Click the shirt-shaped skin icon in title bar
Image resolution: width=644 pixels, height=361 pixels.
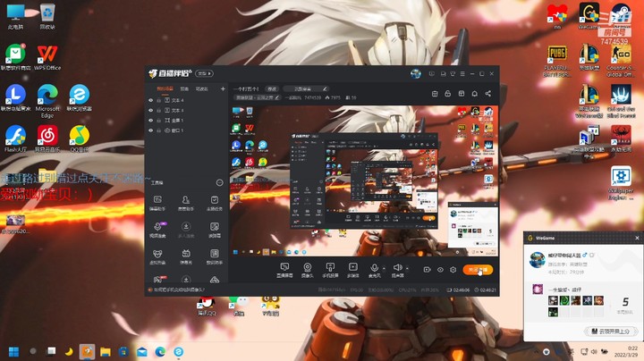(453, 74)
